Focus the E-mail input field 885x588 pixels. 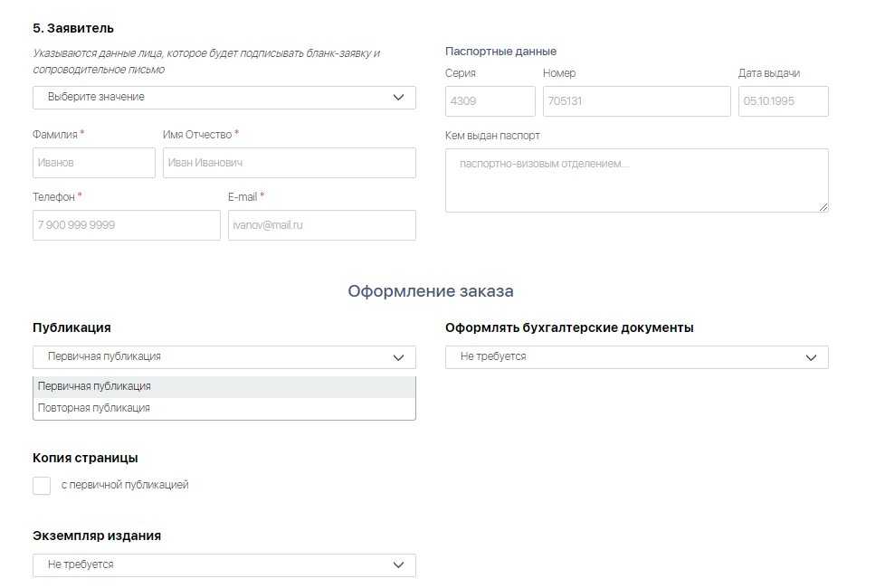[x=321, y=225]
